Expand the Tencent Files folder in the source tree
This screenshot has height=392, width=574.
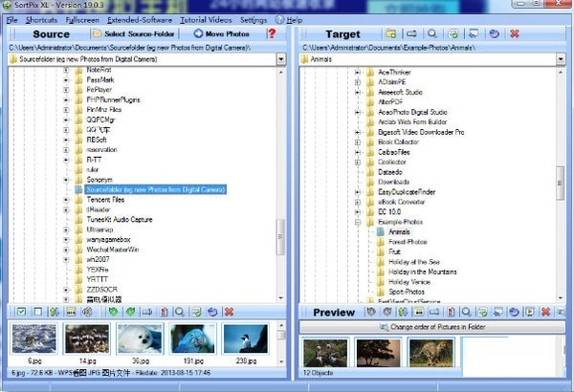66,200
